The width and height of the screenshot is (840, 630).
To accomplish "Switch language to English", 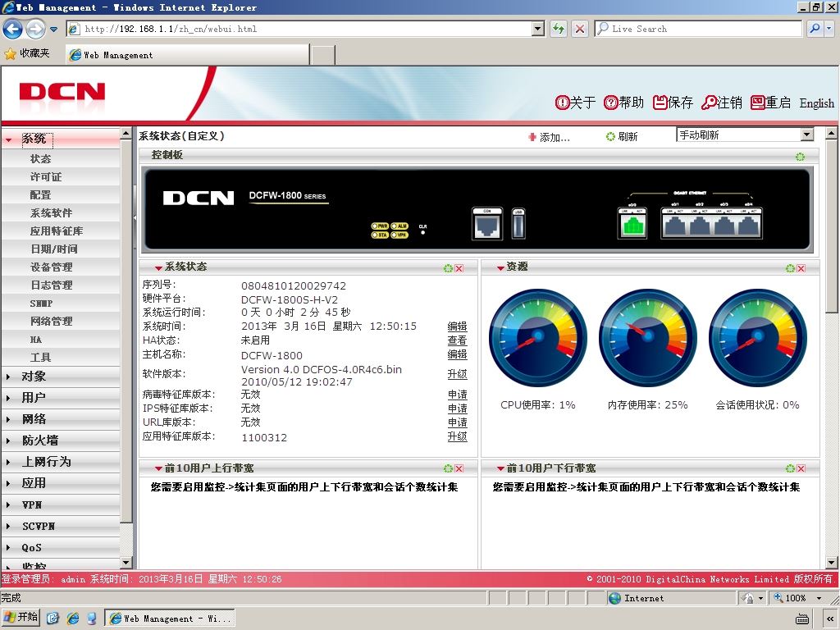I will pyautogui.click(x=816, y=103).
